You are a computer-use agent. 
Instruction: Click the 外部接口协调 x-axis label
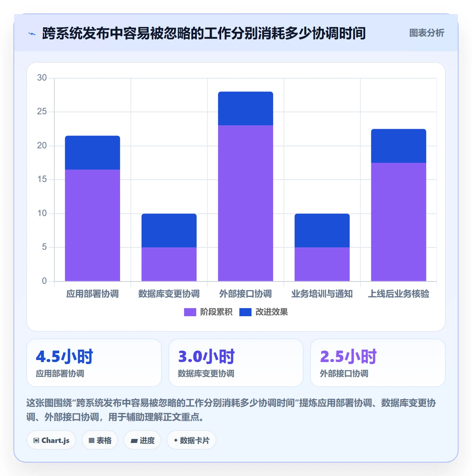(x=245, y=294)
